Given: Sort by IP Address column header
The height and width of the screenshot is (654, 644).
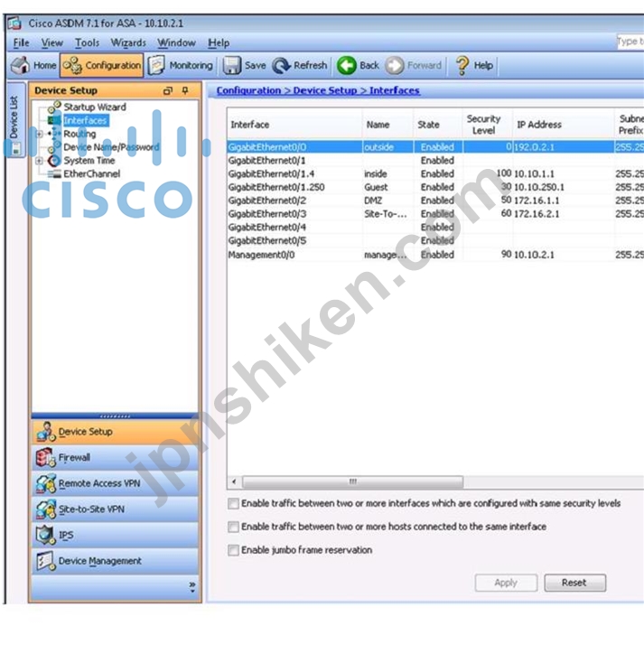Looking at the screenshot, I should 563,125.
